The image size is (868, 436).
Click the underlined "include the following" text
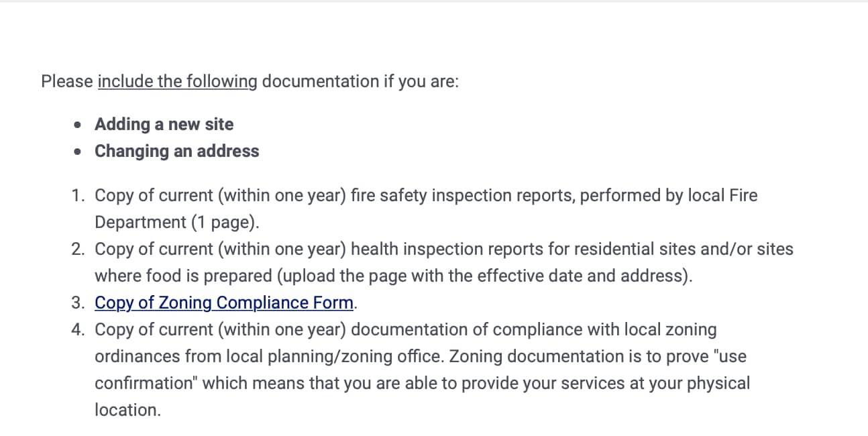[x=177, y=81]
